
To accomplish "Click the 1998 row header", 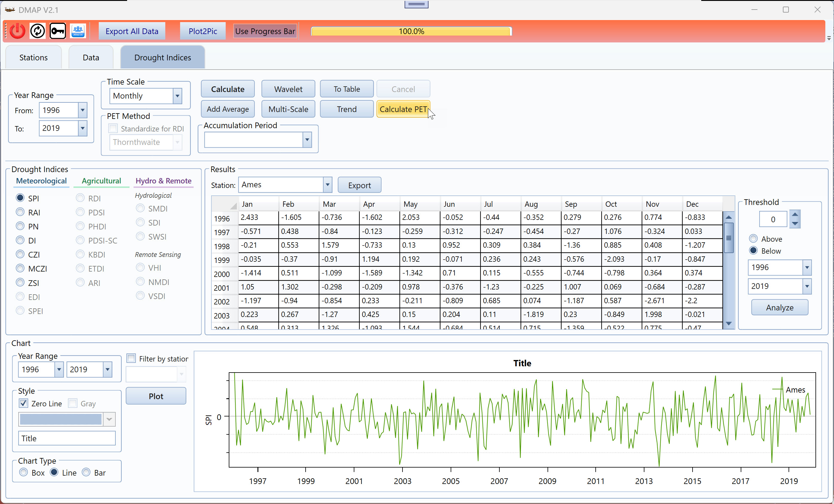I will click(x=224, y=246).
